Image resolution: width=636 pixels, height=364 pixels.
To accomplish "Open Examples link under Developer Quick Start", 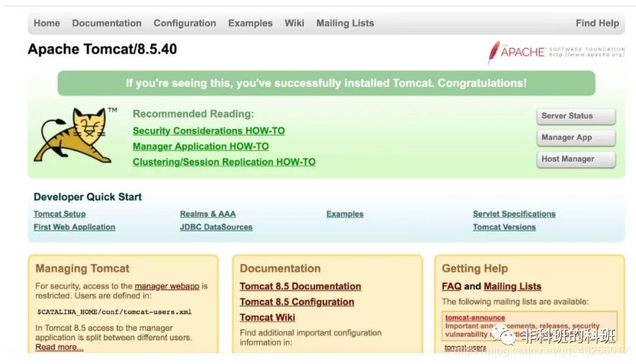I will pyautogui.click(x=345, y=214).
